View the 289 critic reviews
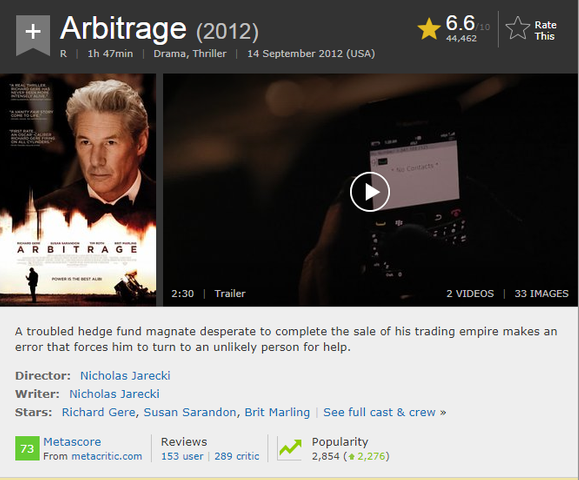 237,456
